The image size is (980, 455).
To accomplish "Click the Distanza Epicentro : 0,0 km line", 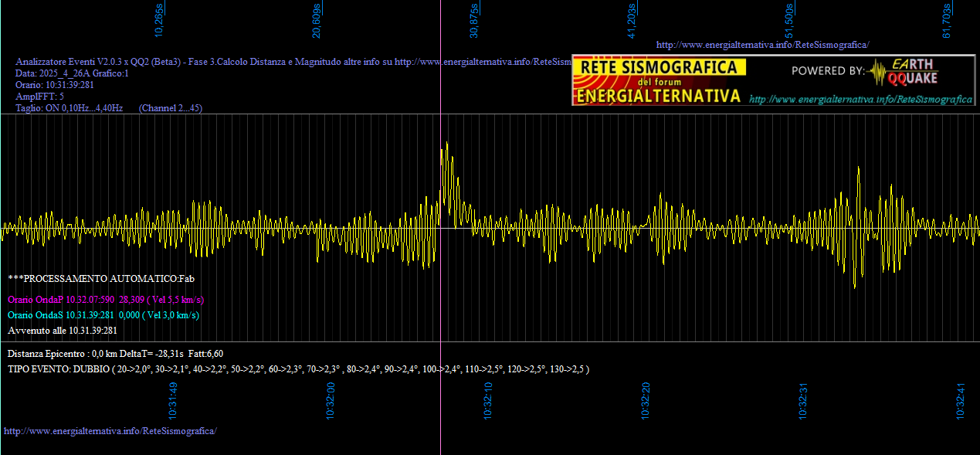I will click(116, 354).
